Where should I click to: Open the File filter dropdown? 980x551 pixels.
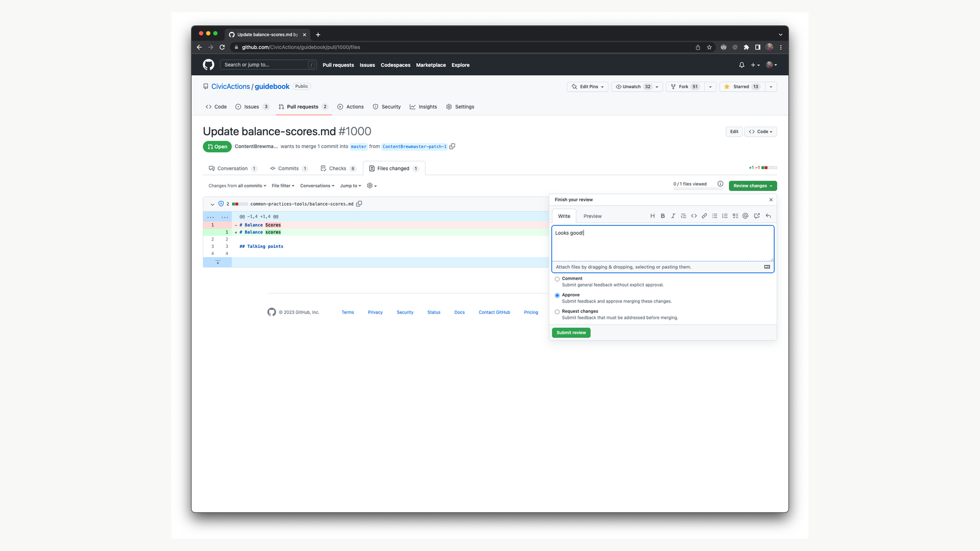(283, 186)
